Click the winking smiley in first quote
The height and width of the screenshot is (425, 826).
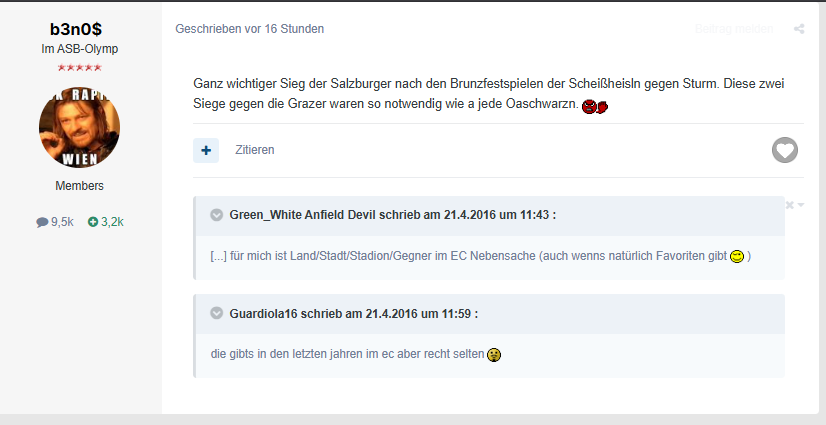pos(737,256)
